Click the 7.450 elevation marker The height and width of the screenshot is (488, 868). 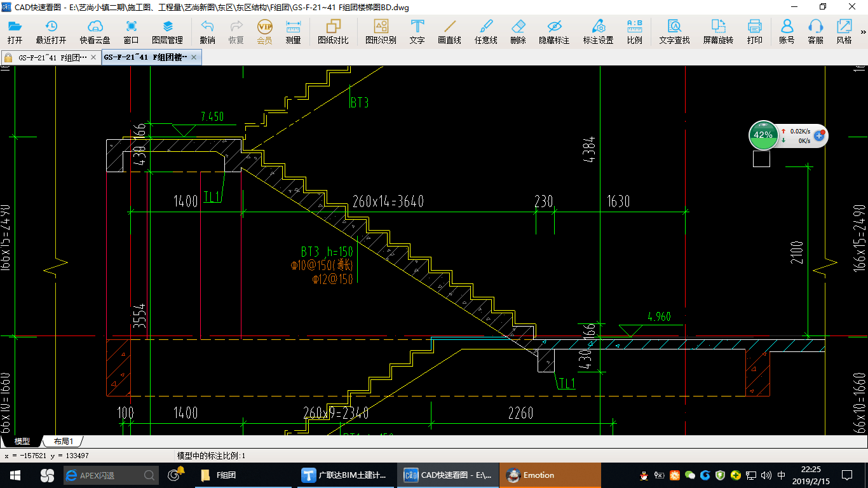click(x=212, y=116)
